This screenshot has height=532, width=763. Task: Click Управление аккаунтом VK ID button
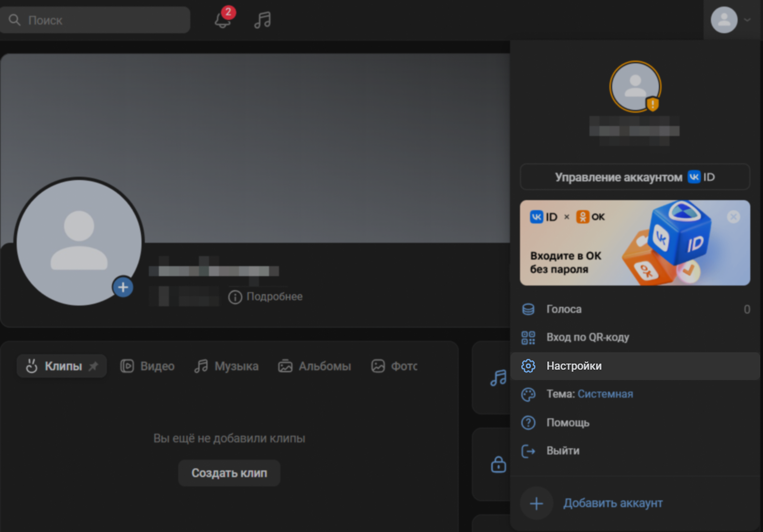634,177
